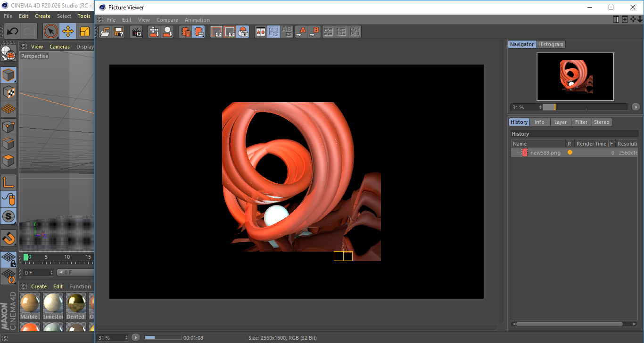Switch to Points mode icon
The width and height of the screenshot is (644, 343).
[x=8, y=126]
